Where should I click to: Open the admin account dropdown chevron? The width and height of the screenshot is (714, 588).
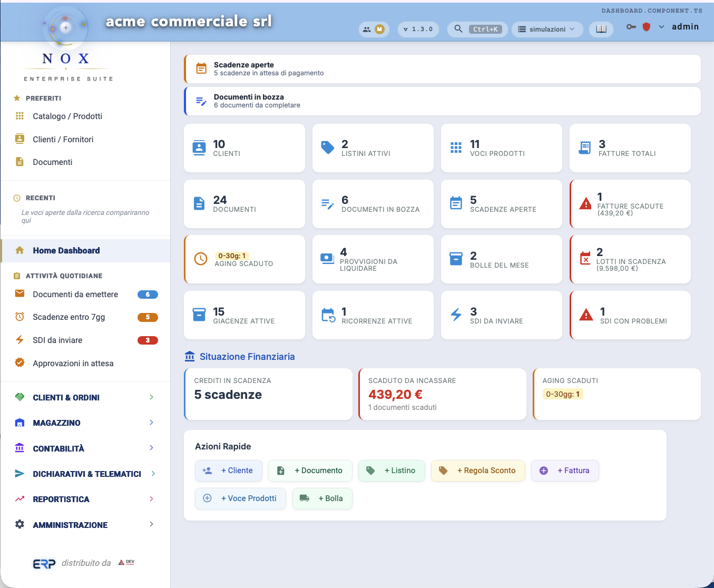click(661, 26)
